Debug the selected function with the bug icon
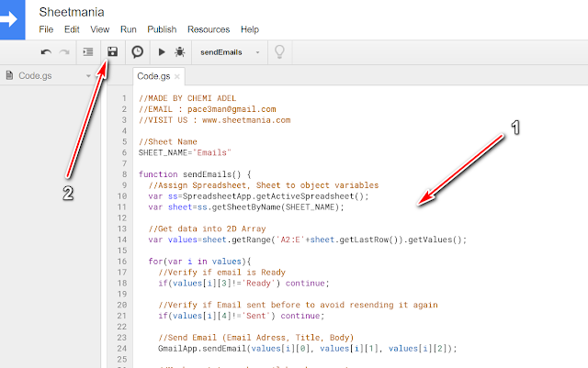The image size is (588, 368). tap(180, 51)
